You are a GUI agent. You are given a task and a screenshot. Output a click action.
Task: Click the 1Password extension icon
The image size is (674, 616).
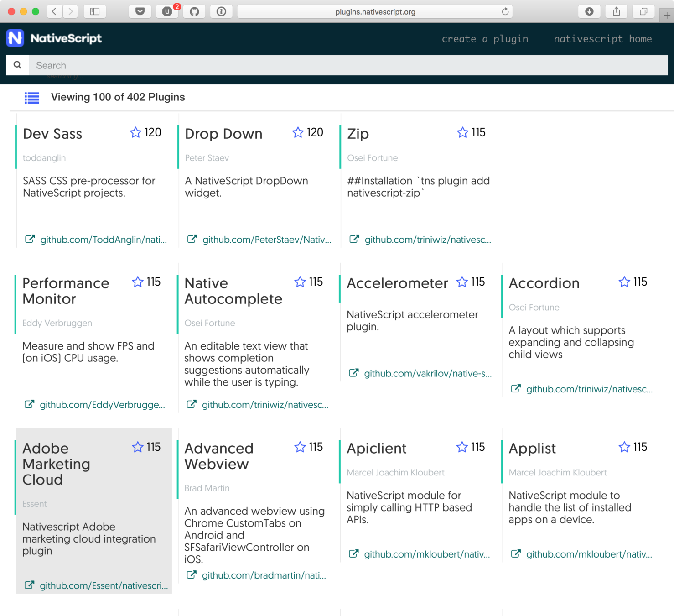[221, 11]
